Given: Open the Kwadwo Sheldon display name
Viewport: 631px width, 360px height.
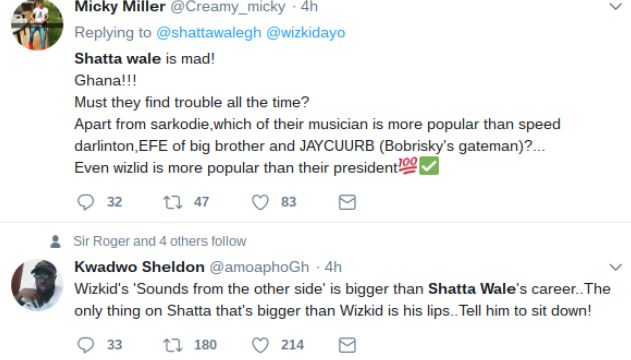Looking at the screenshot, I should click(x=139, y=267).
